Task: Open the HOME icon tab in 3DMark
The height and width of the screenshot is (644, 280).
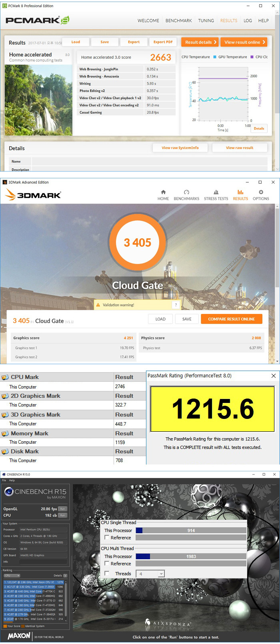Action: (x=163, y=192)
